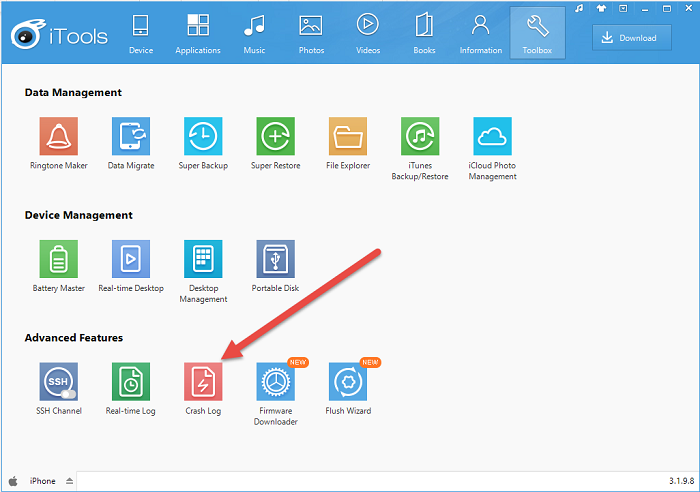Open the skin shirt icon in title bar
This screenshot has height=492, width=700.
pos(601,8)
